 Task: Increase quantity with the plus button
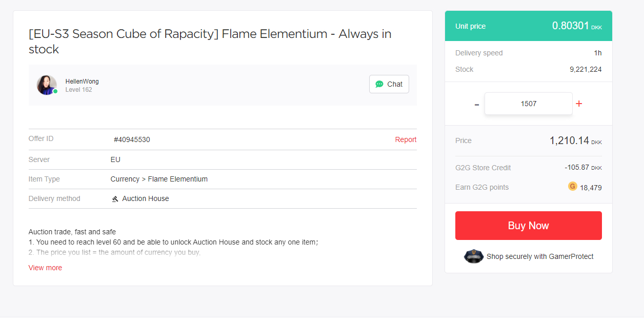(579, 104)
